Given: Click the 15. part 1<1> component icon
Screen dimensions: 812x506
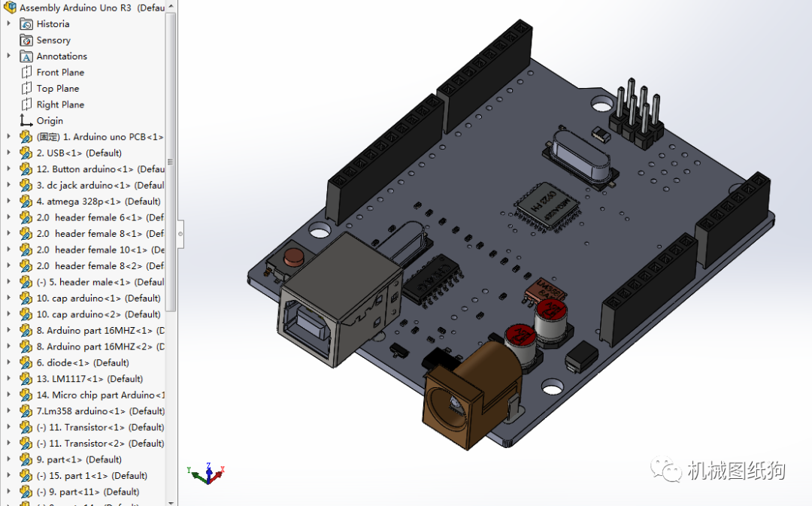Looking at the screenshot, I should click(x=26, y=475).
